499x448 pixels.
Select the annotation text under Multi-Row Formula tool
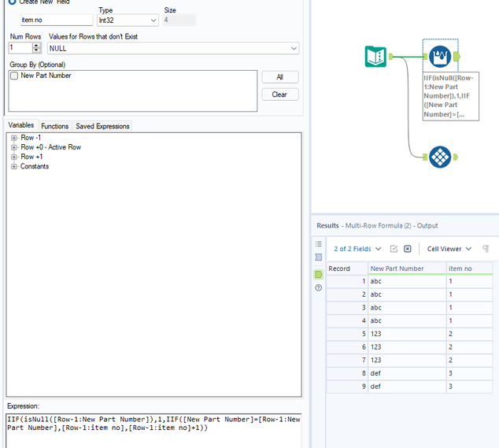tap(450, 96)
